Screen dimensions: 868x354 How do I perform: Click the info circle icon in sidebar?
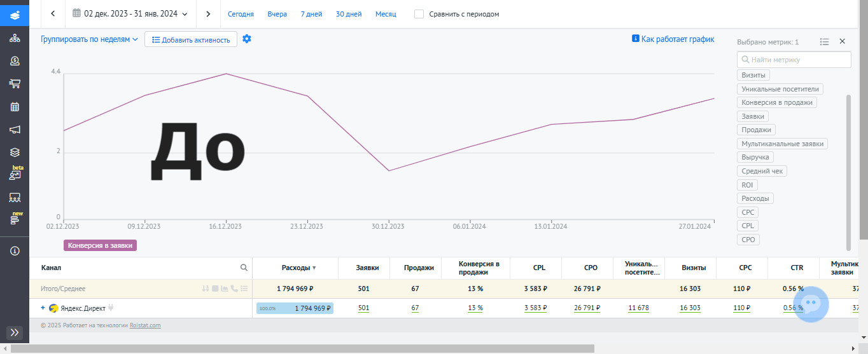15,251
